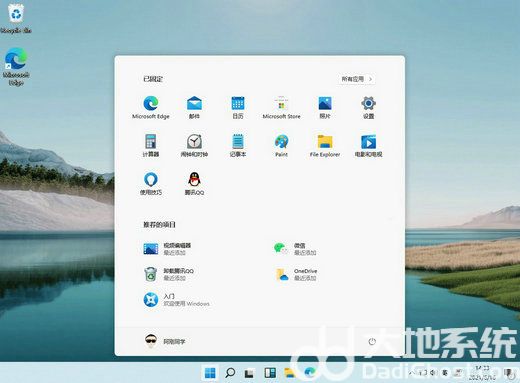Open the 邮件 Mail app
Viewport: 520px width, 383px height.
coord(194,107)
